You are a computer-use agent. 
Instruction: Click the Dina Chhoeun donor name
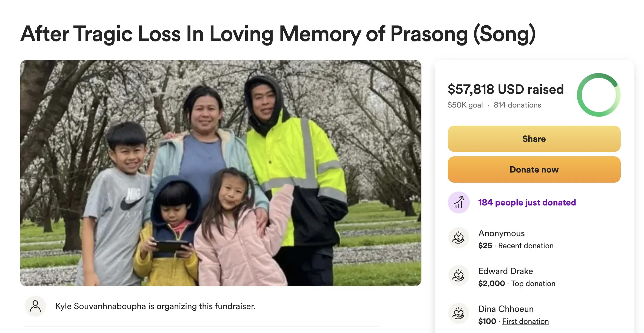click(506, 309)
